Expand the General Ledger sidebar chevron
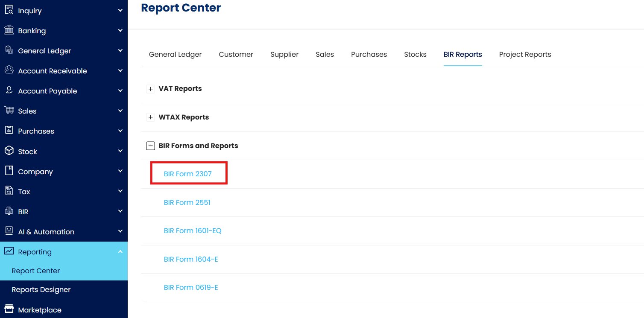 [x=120, y=50]
